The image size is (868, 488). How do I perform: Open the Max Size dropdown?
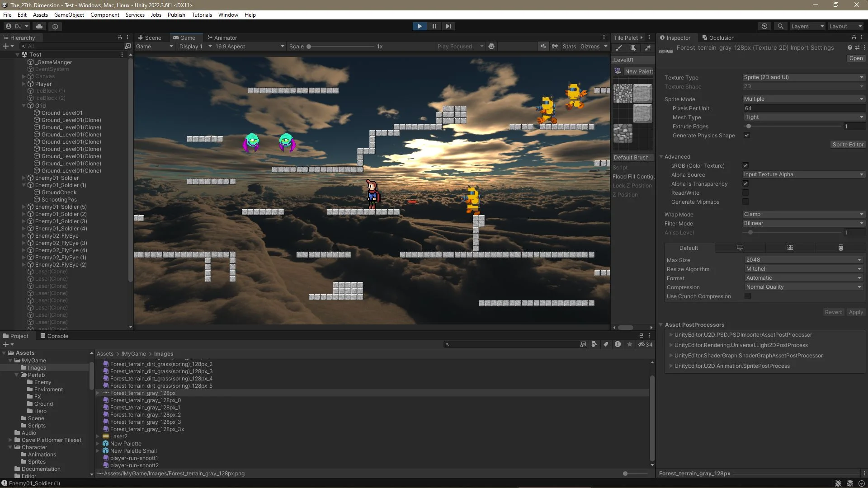[804, 260]
